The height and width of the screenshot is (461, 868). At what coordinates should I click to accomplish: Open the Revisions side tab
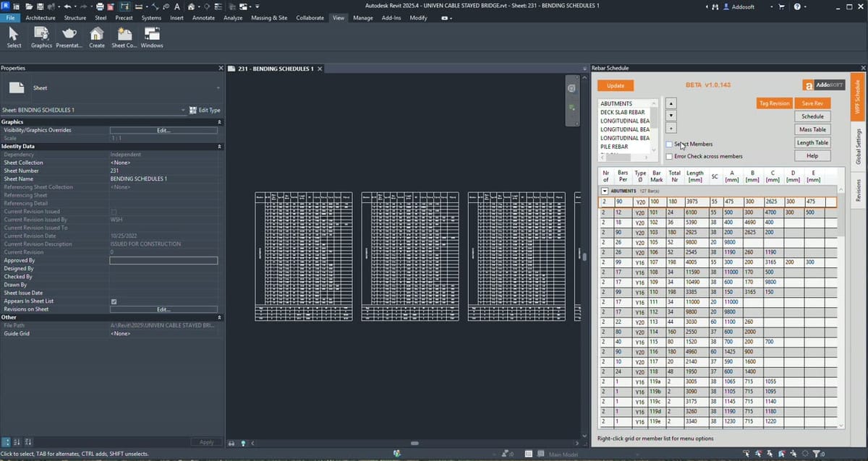point(858,190)
